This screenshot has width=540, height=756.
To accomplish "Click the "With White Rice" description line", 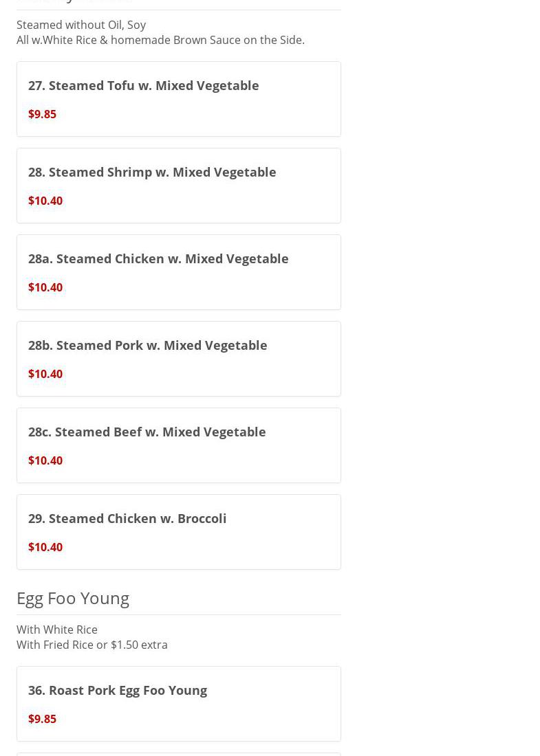I will click(x=57, y=630).
